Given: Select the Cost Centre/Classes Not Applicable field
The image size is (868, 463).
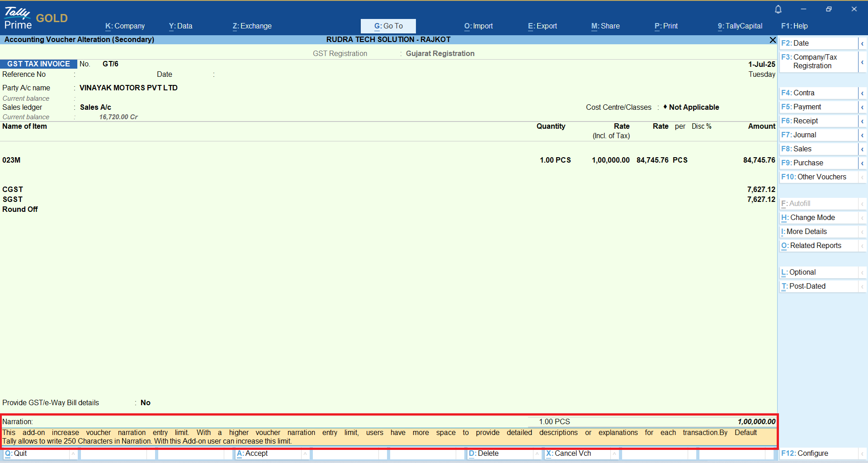Looking at the screenshot, I should coord(693,108).
